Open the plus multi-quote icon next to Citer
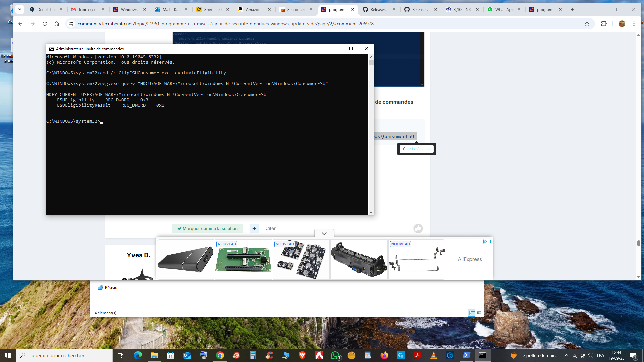This screenshot has height=362, width=644. [254, 228]
